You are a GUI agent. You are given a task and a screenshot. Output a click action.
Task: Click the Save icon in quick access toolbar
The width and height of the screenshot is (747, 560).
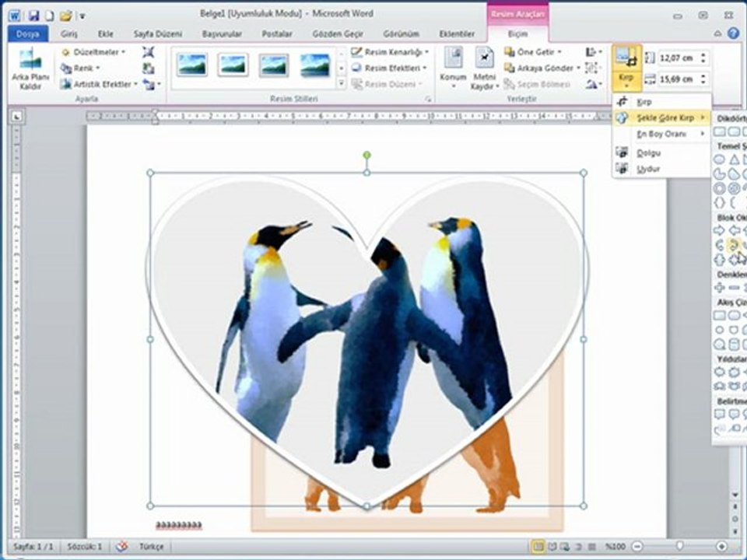click(33, 16)
